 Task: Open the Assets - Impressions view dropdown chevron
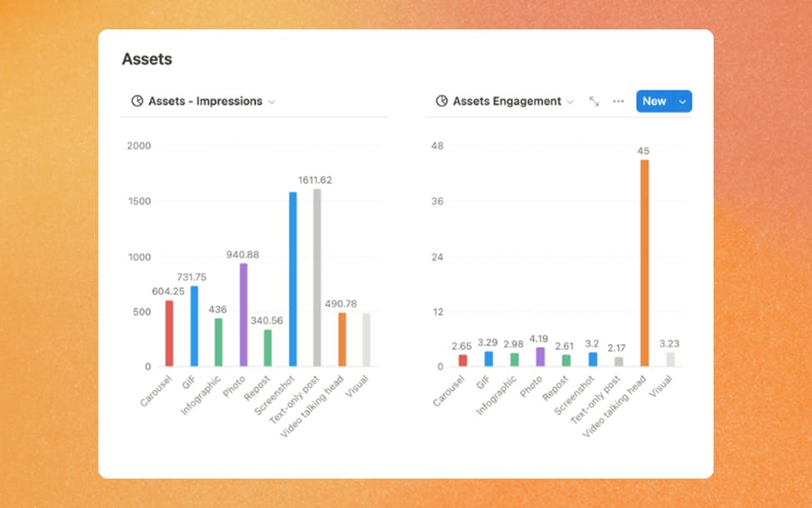pyautogui.click(x=271, y=102)
